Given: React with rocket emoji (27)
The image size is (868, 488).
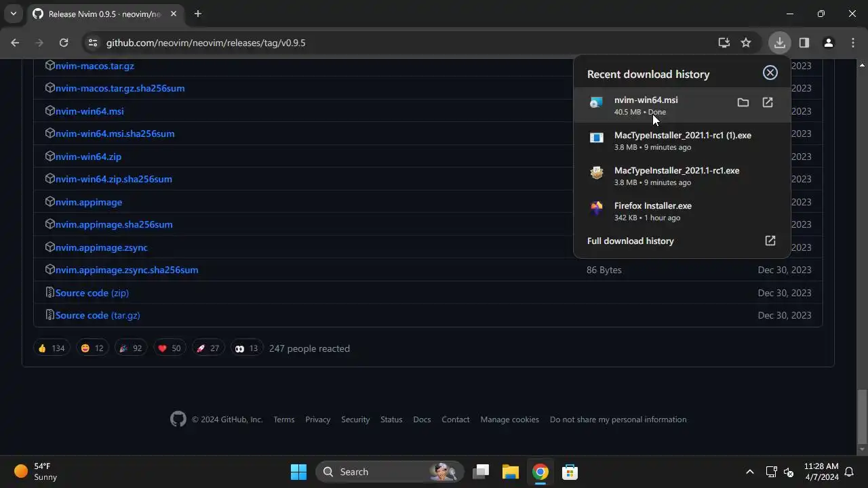Looking at the screenshot, I should [208, 348].
